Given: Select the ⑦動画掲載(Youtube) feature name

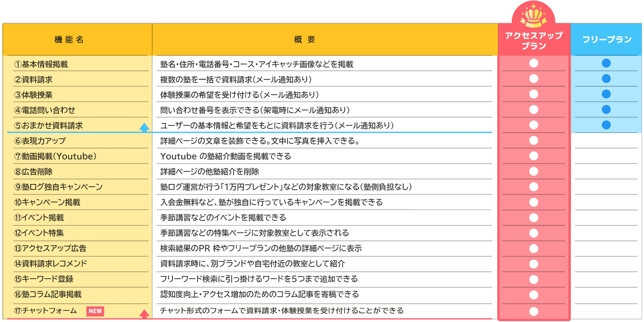Looking at the screenshot, I should coord(55,156).
